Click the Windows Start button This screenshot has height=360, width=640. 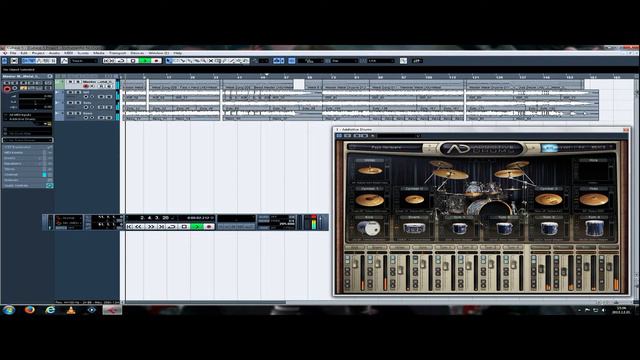coord(9,310)
